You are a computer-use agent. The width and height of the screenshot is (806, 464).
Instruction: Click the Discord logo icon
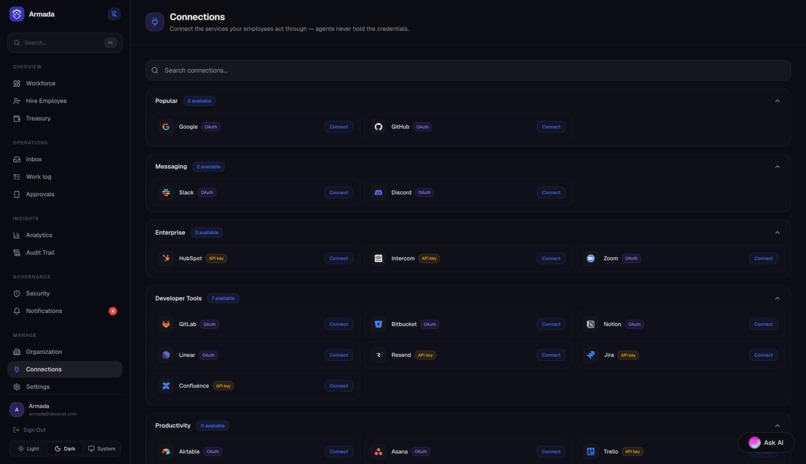tap(378, 193)
